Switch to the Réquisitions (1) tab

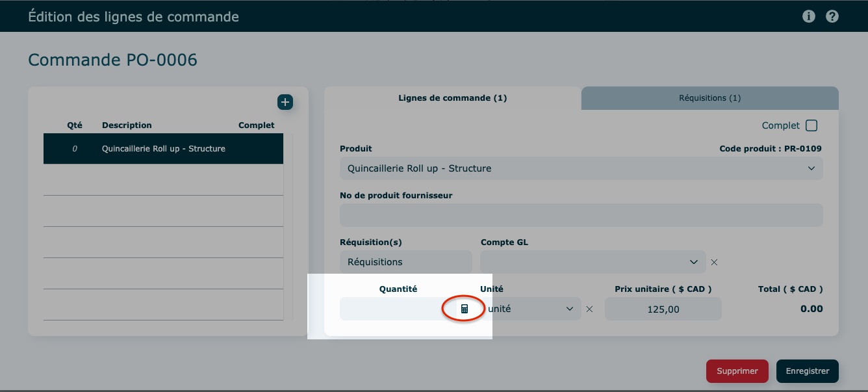click(709, 98)
